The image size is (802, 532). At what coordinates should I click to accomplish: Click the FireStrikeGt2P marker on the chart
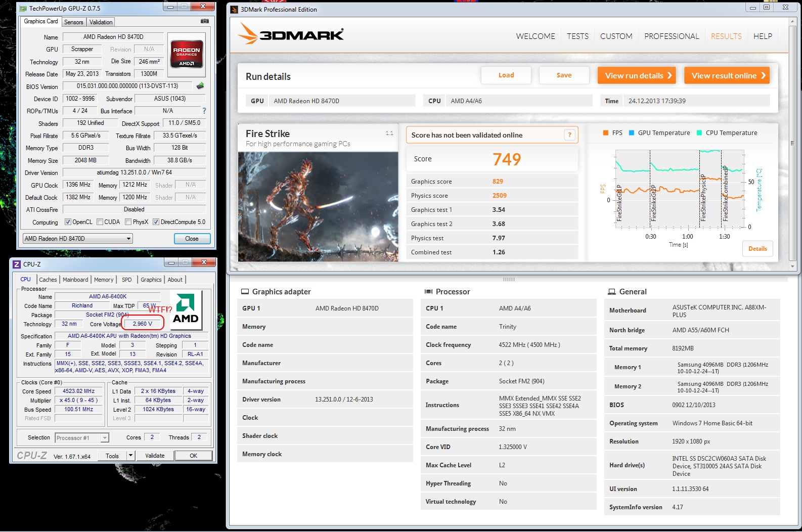pos(653,203)
